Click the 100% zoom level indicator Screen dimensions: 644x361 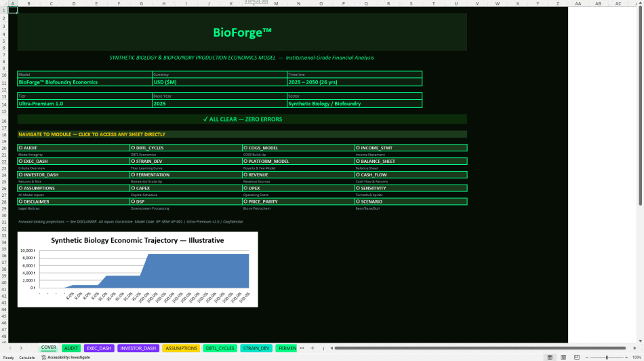(x=637, y=358)
